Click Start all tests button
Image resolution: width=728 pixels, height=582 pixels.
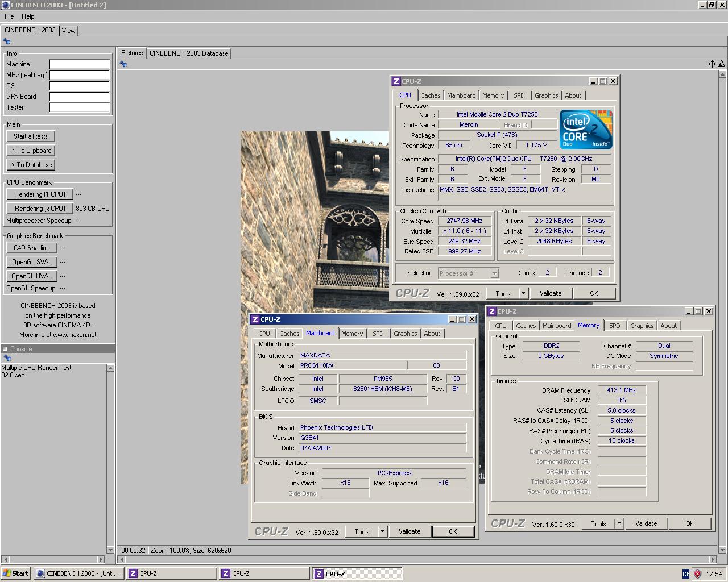pos(31,136)
